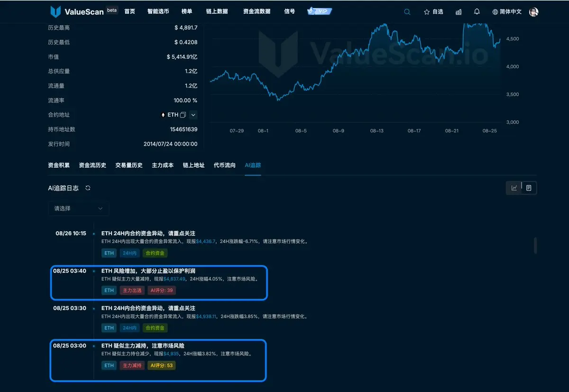Click the 发行时间 value 2014/07/24

click(x=170, y=144)
